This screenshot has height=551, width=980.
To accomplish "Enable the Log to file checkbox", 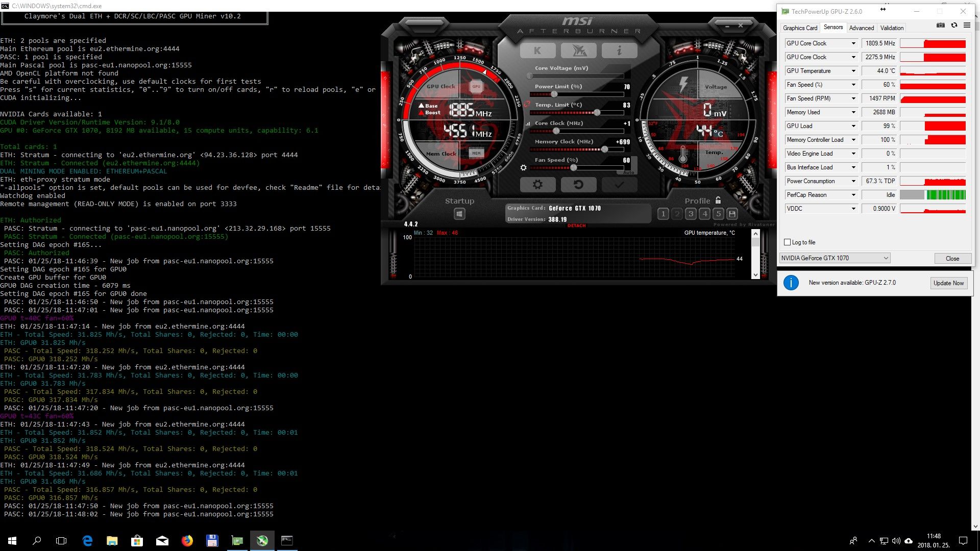I will coord(787,242).
